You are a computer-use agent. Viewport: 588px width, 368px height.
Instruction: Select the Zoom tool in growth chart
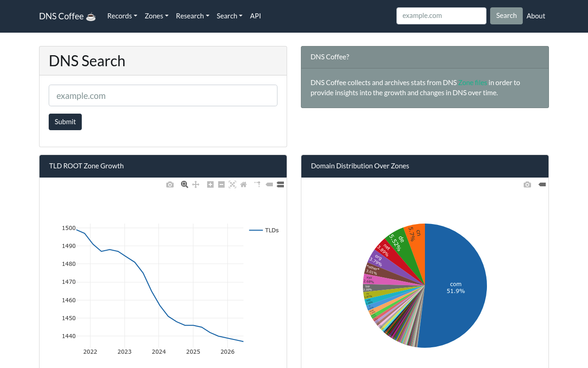(x=185, y=184)
